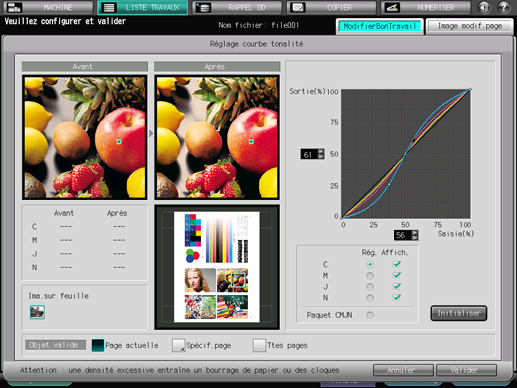Select the M channel Rég. radio button
Screen dimensions: 517x388
(x=370, y=276)
